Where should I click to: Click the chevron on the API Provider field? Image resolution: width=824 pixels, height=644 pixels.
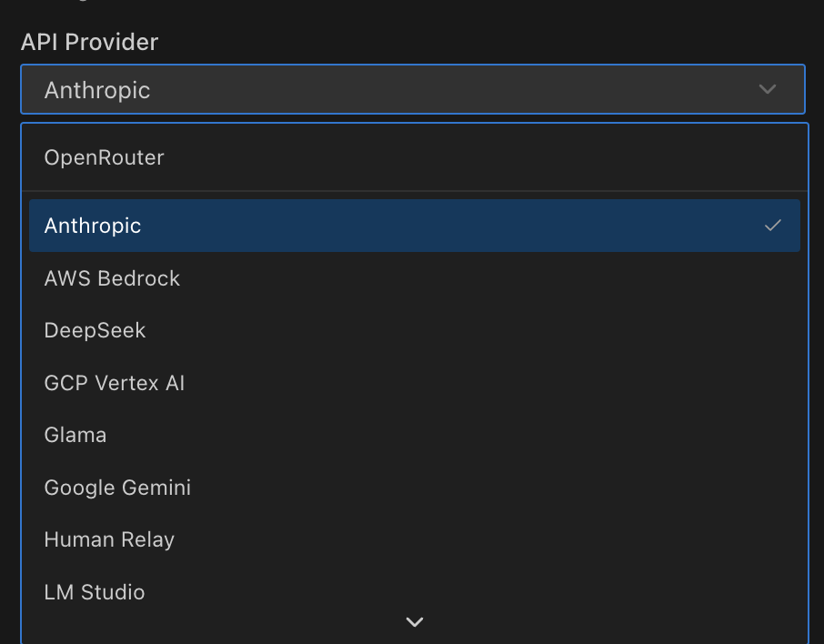767,89
